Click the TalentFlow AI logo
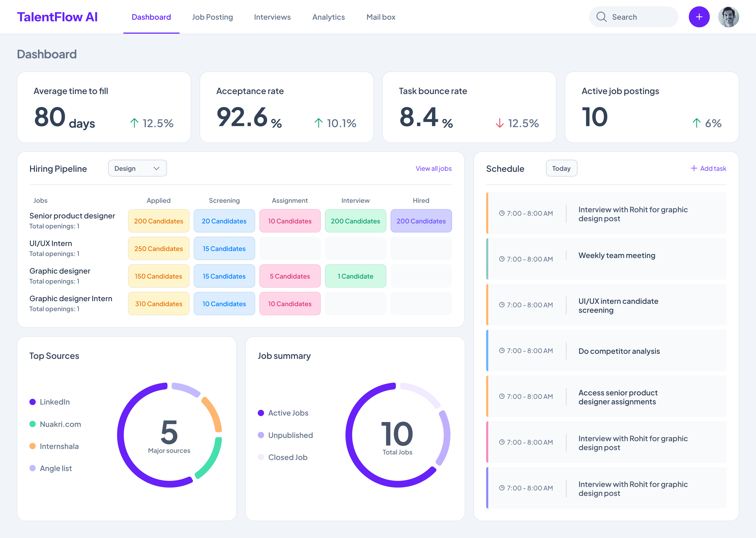This screenshot has width=756, height=538. (x=57, y=17)
